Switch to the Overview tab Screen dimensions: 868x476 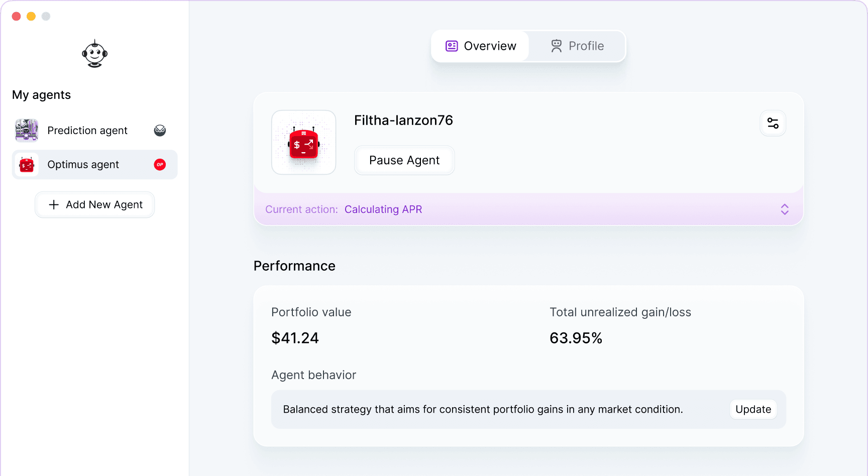pyautogui.click(x=480, y=46)
